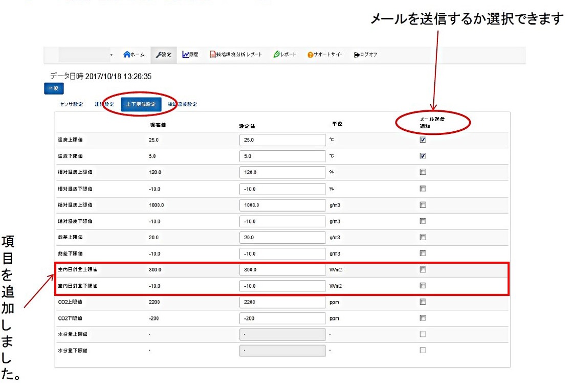The height and width of the screenshot is (392, 571).
Task: Click the W/m2 unit of 室内日射量下限値
Action: tap(336, 286)
